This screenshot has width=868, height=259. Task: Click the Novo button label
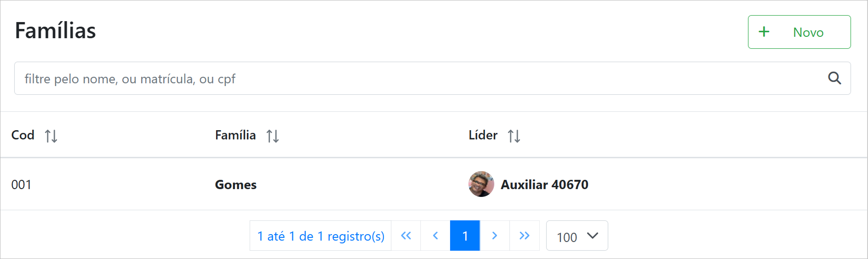[x=808, y=33]
